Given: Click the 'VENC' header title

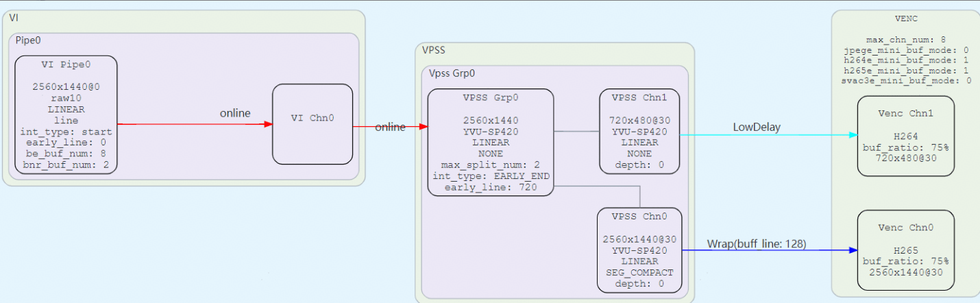Looking at the screenshot, I should point(906,19).
